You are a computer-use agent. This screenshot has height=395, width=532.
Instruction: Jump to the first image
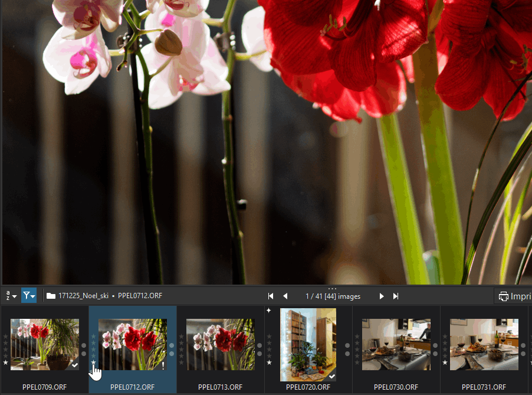(x=270, y=296)
